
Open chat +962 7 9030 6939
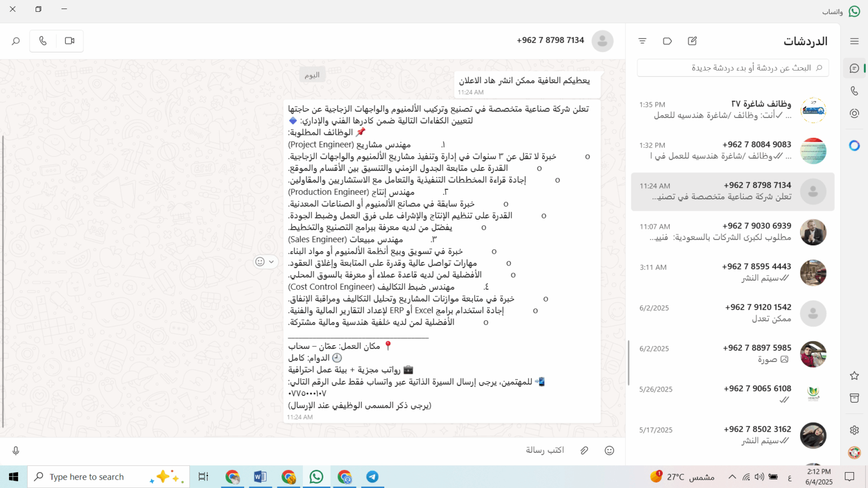click(x=732, y=232)
